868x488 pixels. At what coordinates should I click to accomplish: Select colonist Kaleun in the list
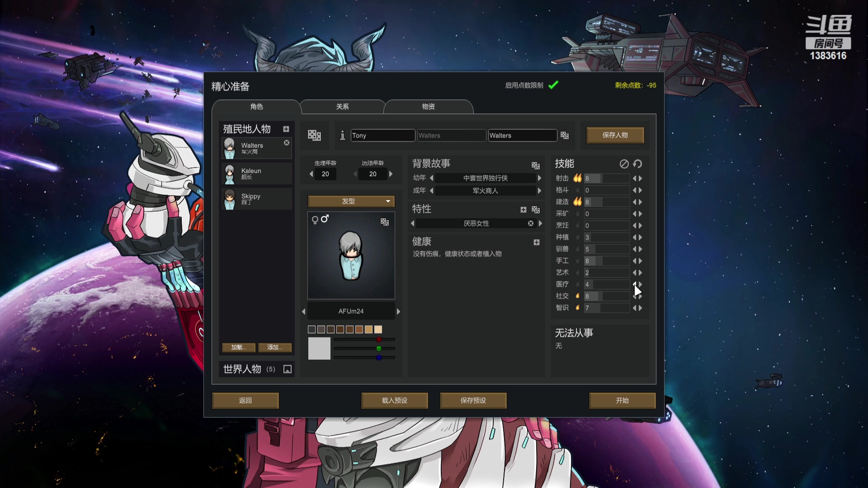point(256,174)
